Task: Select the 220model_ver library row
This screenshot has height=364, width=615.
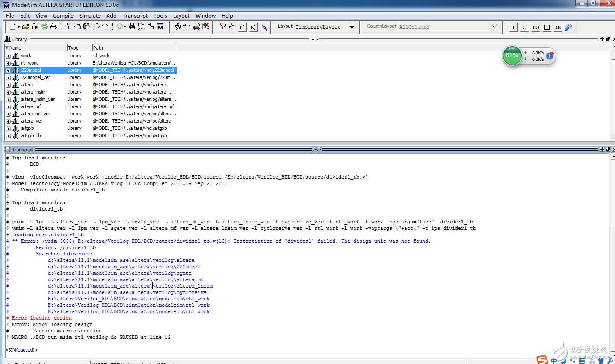Action: [x=91, y=77]
